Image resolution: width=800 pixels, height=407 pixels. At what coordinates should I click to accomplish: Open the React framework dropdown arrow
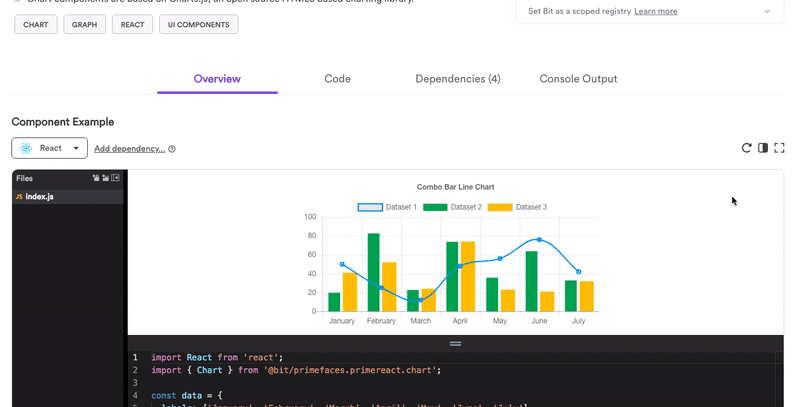76,148
